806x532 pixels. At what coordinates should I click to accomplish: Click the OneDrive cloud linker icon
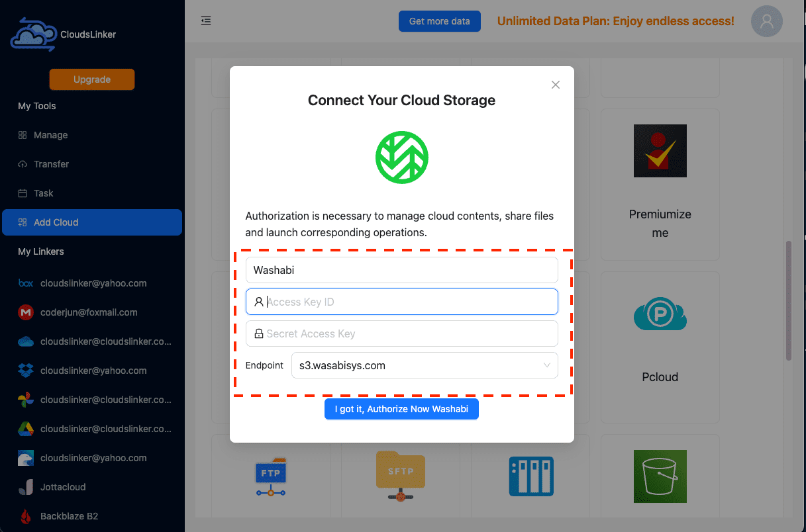click(x=26, y=341)
